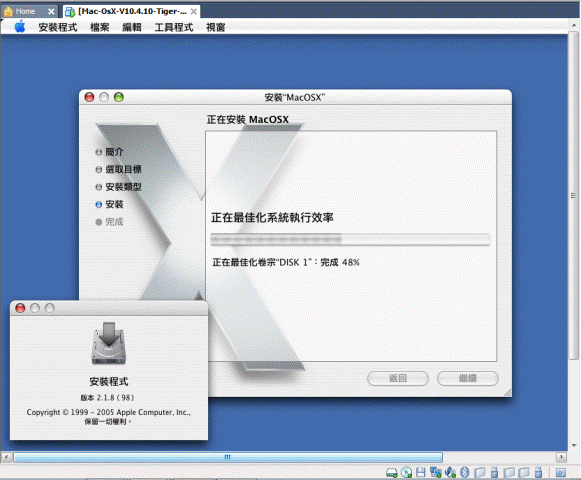Click the sound card status icon
Image resolution: width=581 pixels, height=480 pixels.
[450, 472]
